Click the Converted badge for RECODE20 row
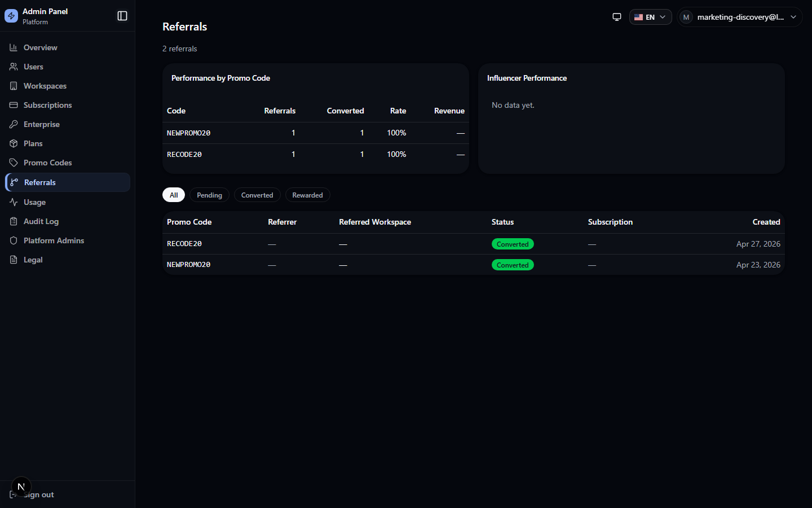 513,244
